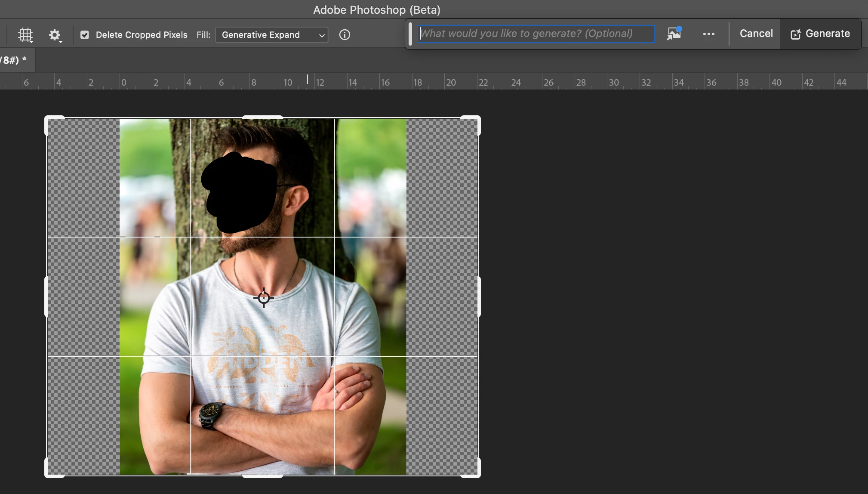Image resolution: width=868 pixels, height=494 pixels.
Task: Click the reference image icon
Action: click(674, 34)
